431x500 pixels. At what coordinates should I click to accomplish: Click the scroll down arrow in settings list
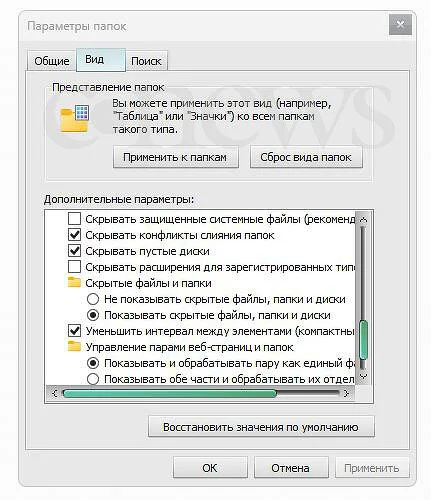pos(364,376)
